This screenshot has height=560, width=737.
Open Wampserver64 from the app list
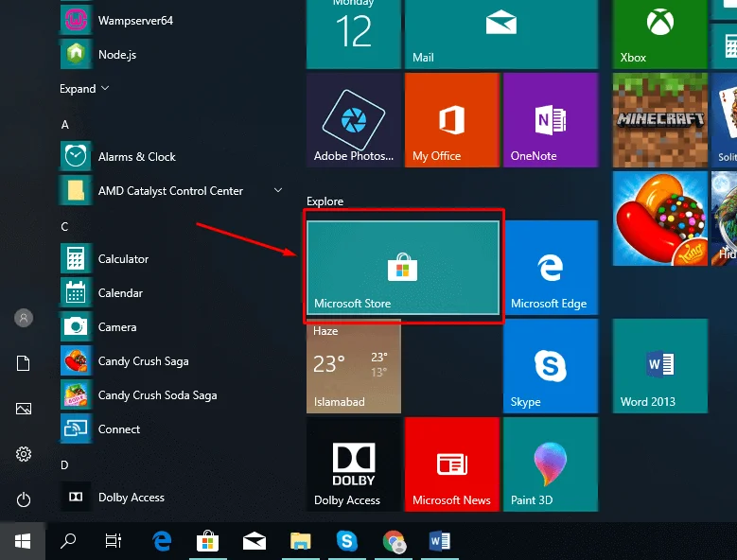click(x=171, y=21)
